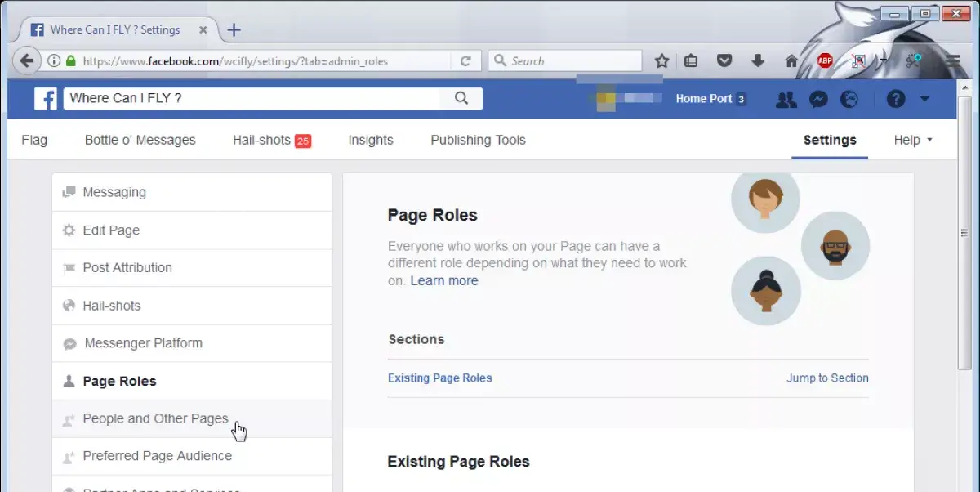Open the Hail-shots tab with 25 badge
This screenshot has width=980, height=492.
[x=272, y=140]
